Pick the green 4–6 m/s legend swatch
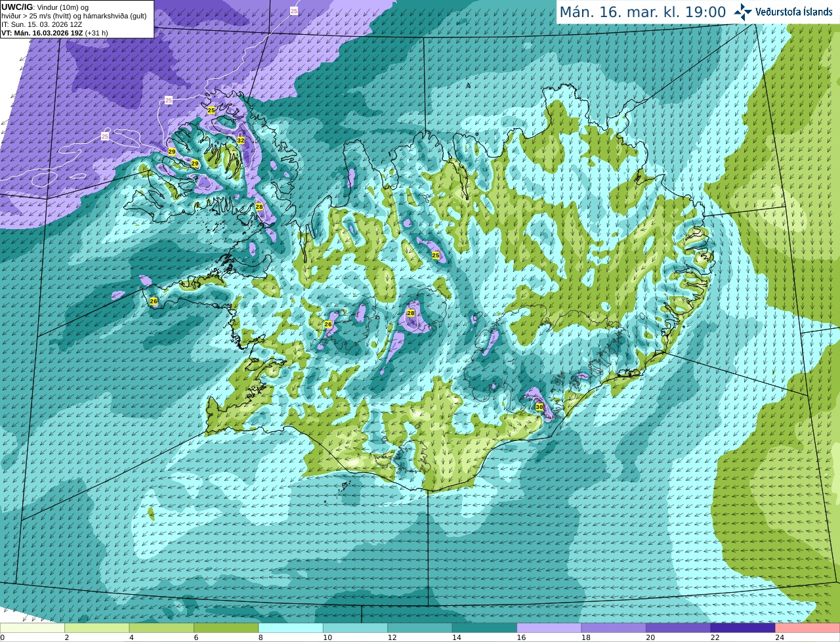Viewport: 840px width, 642px height. [x=161, y=628]
